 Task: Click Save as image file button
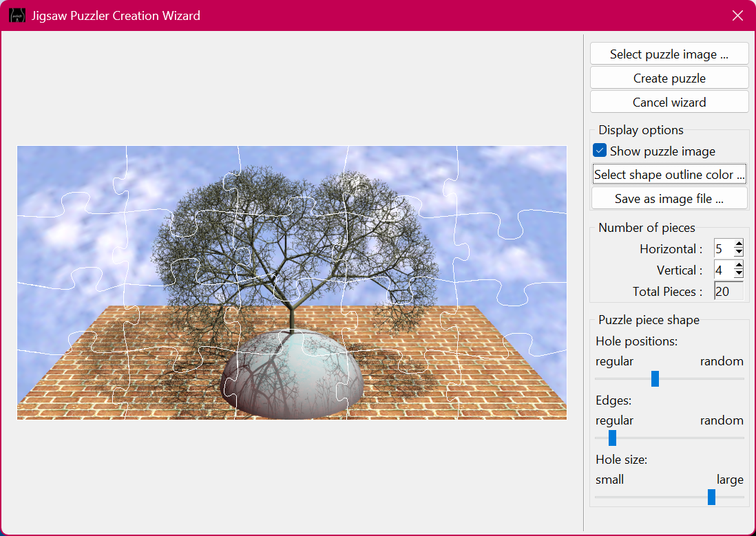point(669,199)
